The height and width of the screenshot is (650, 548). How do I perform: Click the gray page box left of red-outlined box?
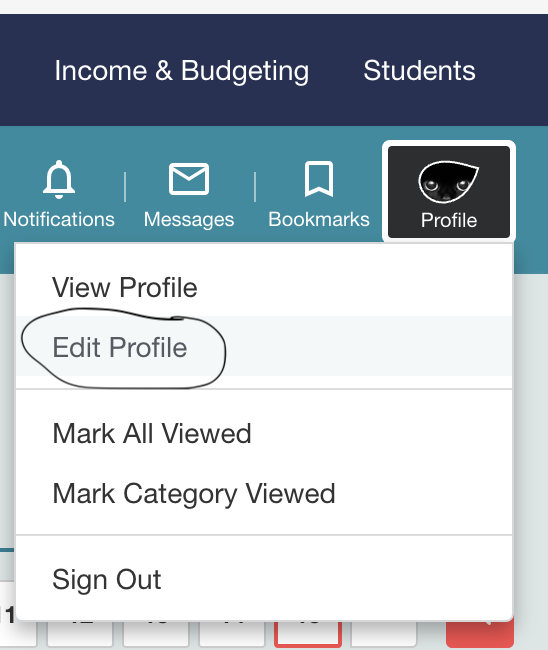[x=232, y=633]
